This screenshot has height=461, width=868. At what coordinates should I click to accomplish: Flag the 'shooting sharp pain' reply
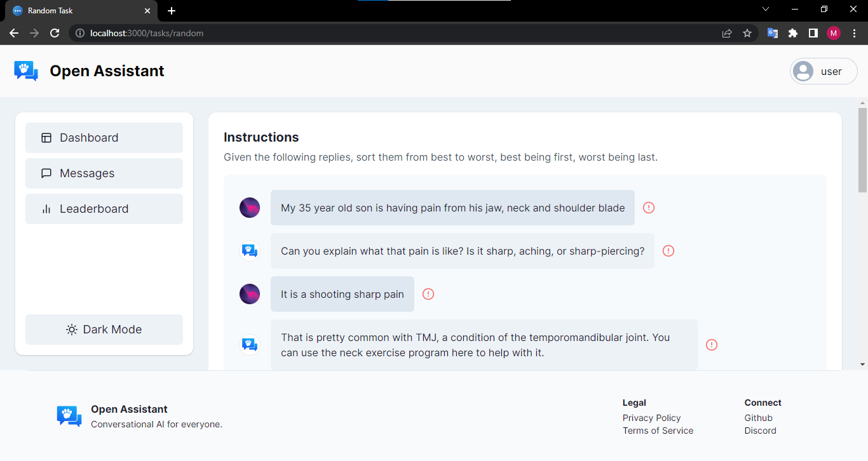(428, 294)
